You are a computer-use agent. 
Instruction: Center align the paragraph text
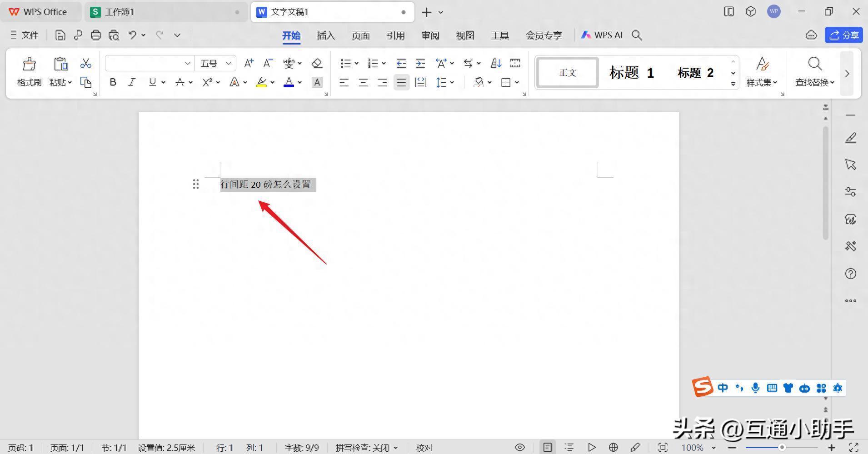tap(363, 82)
